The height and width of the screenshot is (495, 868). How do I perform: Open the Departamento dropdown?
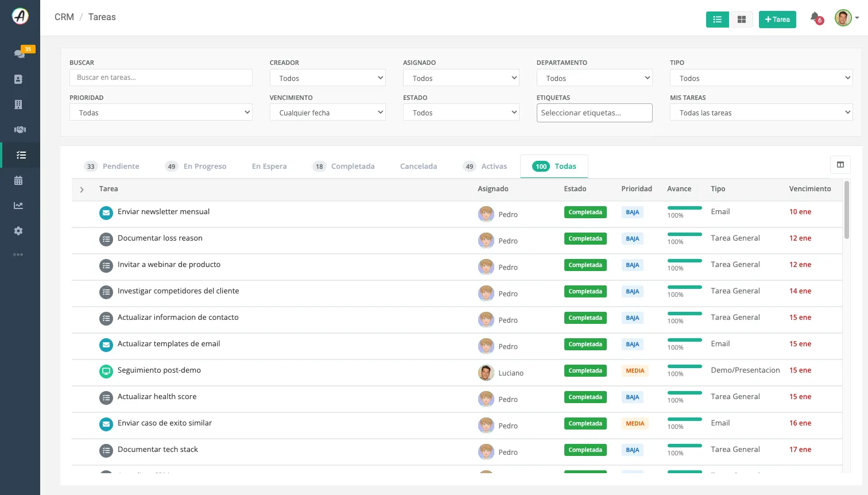tap(595, 78)
